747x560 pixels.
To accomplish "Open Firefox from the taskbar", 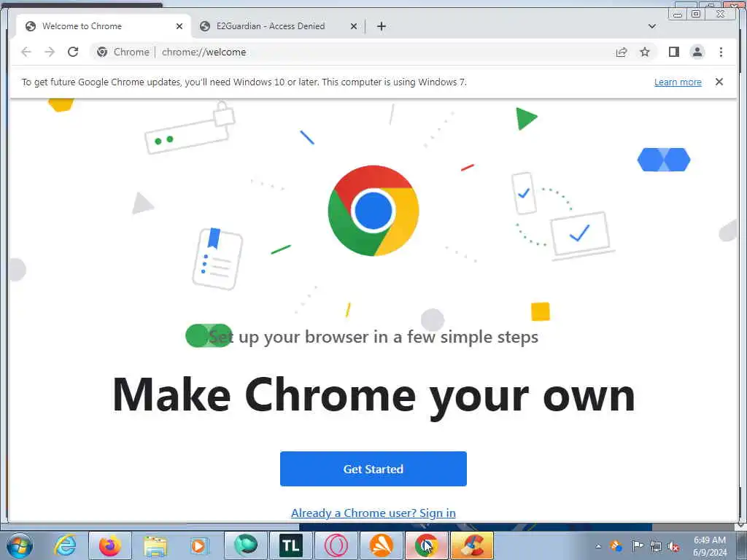I will pos(109,545).
